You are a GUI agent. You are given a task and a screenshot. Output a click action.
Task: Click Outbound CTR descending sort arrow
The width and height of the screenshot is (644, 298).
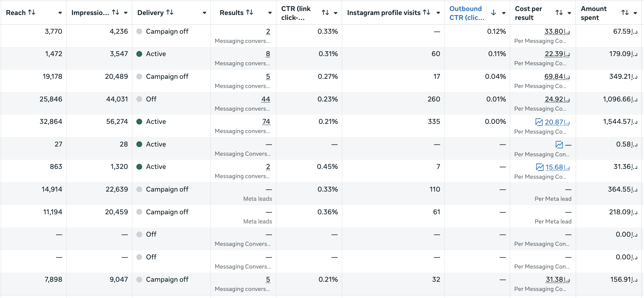493,13
